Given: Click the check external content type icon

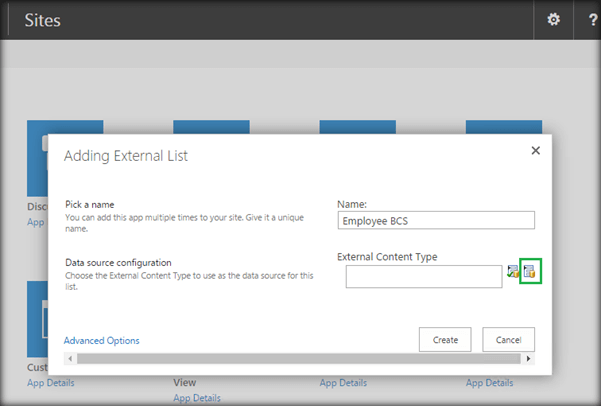Looking at the screenshot, I should (513, 271).
